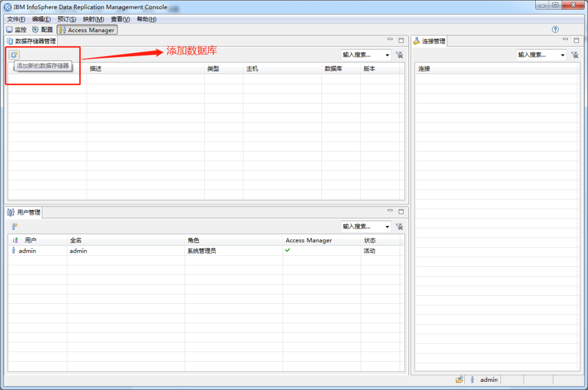
Task: Sort by 描述 column header
Action: pos(145,69)
